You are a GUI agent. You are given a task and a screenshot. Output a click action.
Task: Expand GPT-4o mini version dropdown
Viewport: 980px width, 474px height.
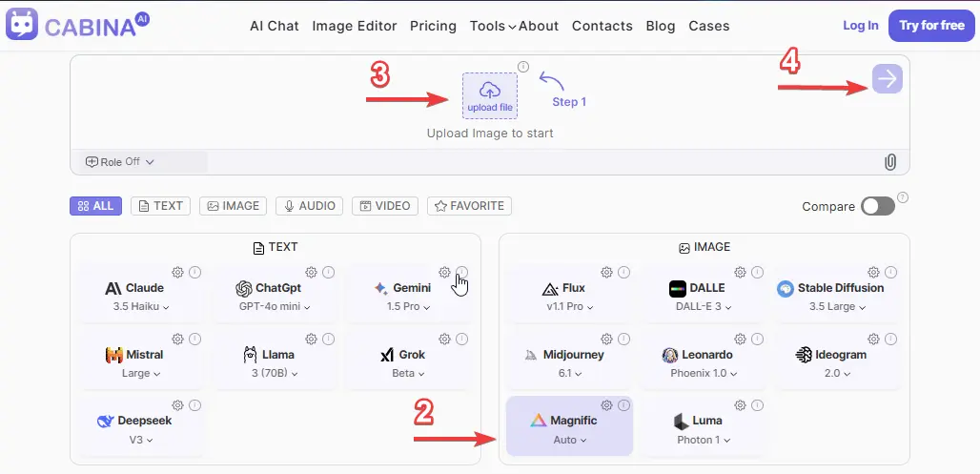pos(275,306)
